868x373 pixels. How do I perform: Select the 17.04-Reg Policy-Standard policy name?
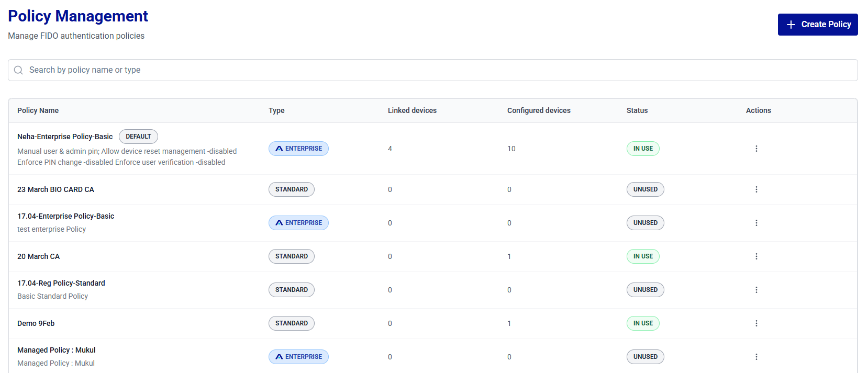(61, 283)
